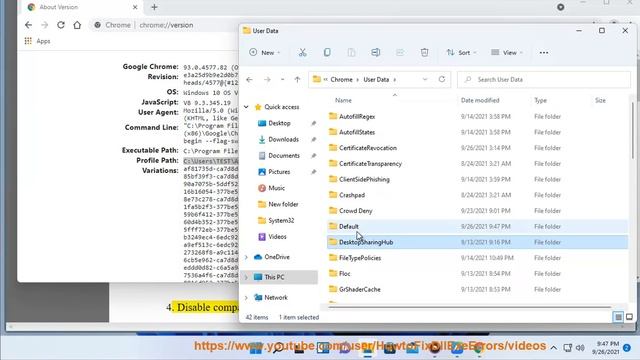Select Pictures in Quick access
The height and width of the screenshot is (360, 640).
click(279, 172)
